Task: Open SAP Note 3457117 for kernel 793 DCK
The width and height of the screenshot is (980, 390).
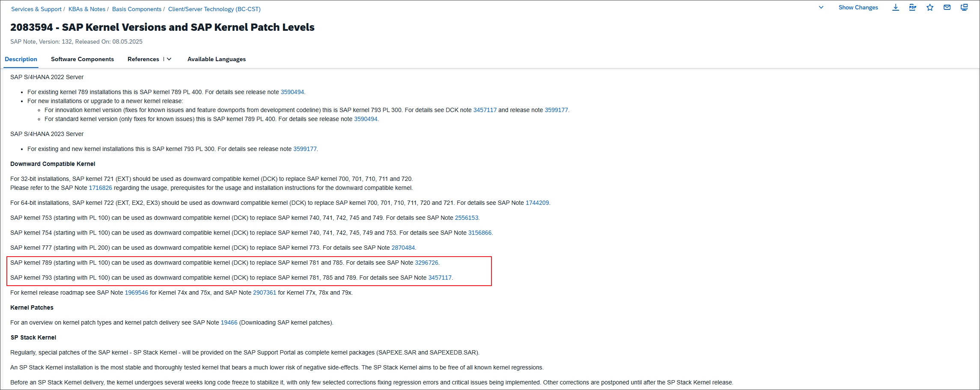Action: point(440,278)
